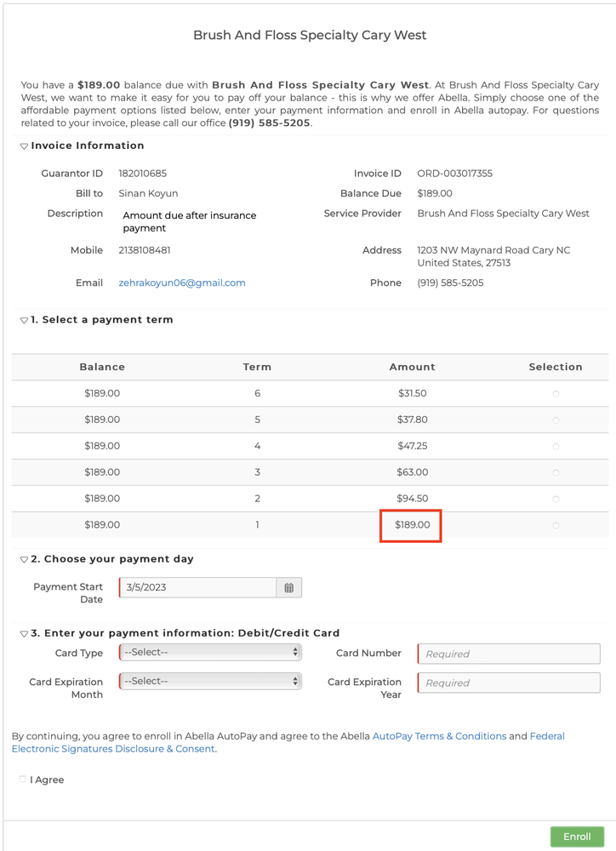
Task: Click the Payment Start Date text field
Action: [198, 588]
